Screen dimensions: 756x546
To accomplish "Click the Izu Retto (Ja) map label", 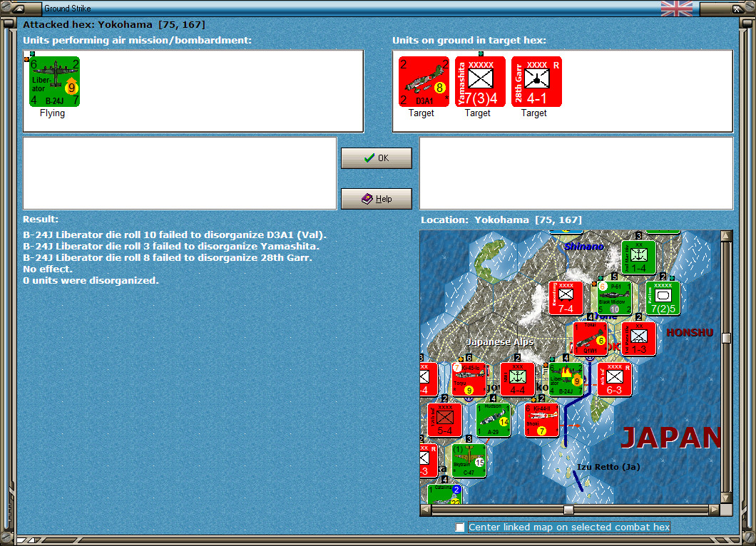I will (608, 466).
